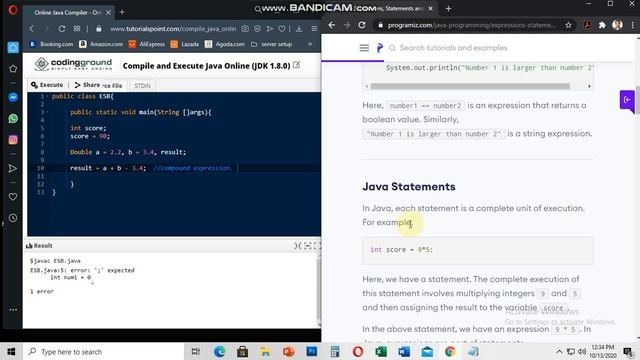
Task: Click the programiz logo icon
Action: [380, 48]
